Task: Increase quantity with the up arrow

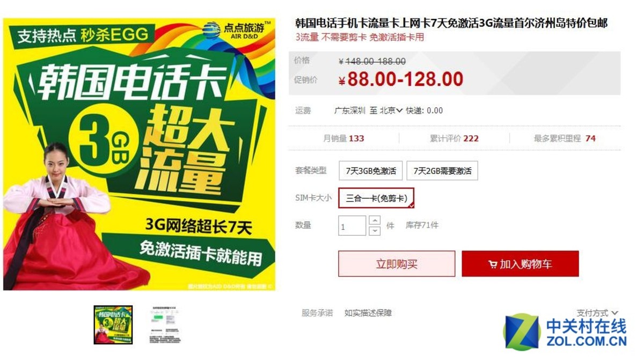Action: [x=375, y=220]
